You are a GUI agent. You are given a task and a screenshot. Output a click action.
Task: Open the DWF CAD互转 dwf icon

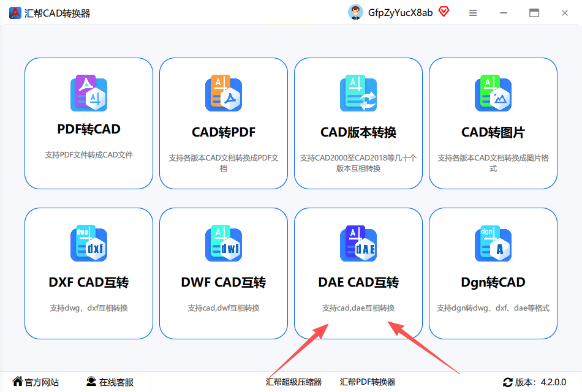224,243
